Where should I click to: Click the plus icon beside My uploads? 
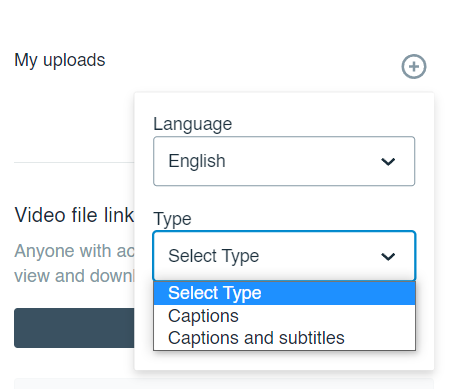[414, 67]
